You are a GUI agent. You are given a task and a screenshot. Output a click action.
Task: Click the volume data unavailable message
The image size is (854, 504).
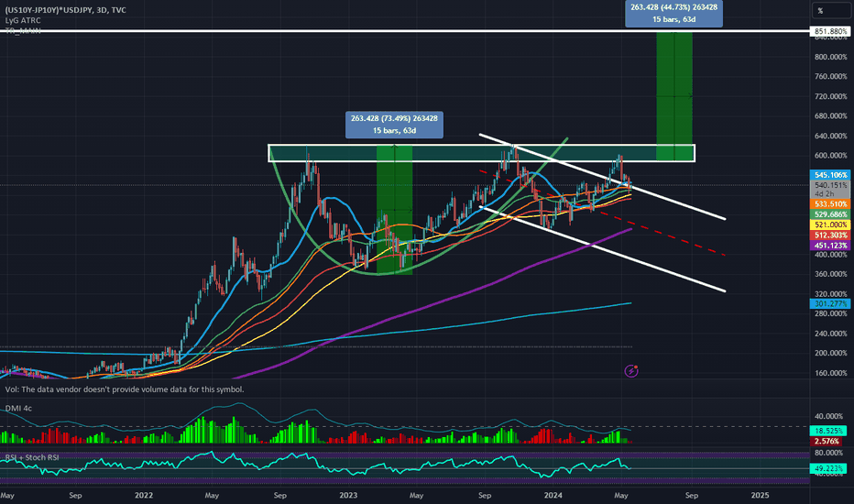click(125, 389)
